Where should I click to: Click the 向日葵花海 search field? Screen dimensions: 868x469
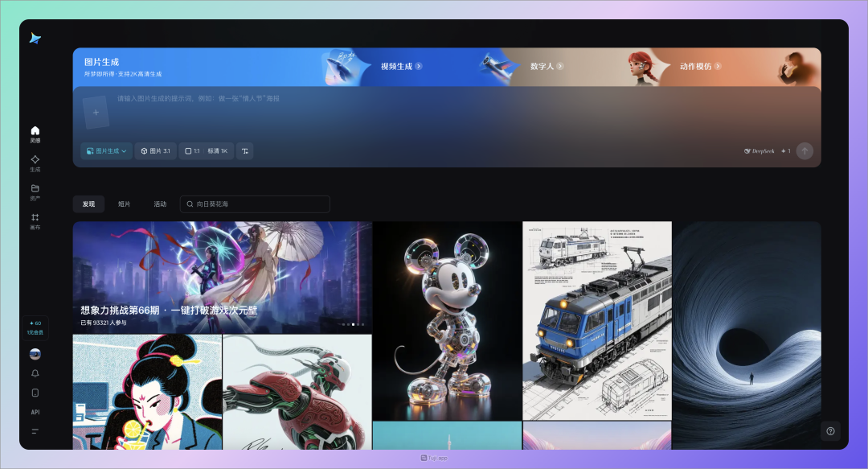click(x=255, y=204)
